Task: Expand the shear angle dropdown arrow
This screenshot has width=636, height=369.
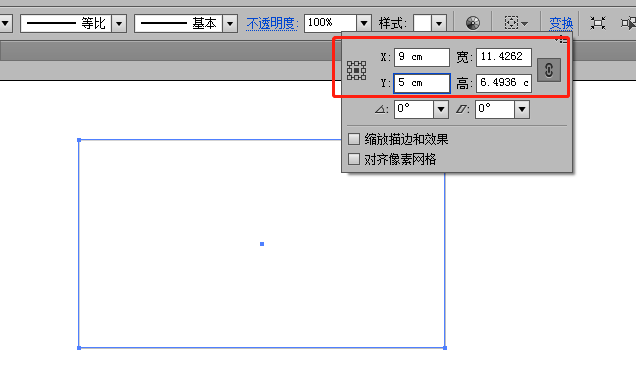Action: (522, 109)
